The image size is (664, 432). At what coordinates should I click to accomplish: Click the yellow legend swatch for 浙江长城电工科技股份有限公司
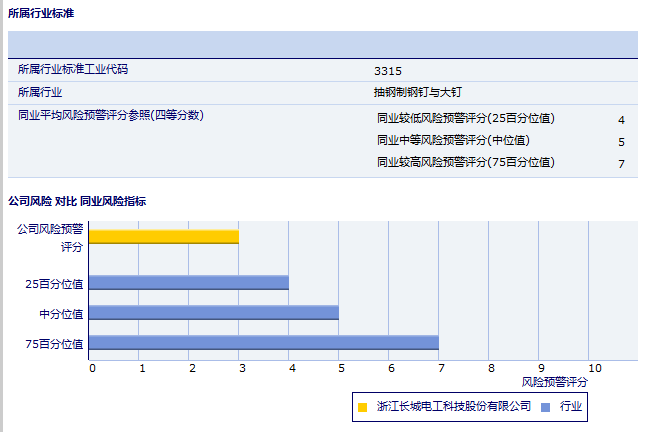coord(362,407)
